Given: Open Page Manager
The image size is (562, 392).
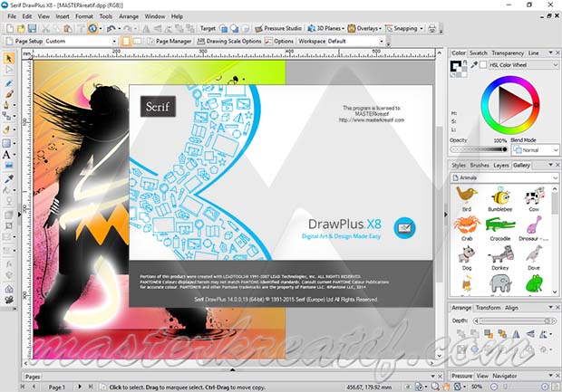Looking at the screenshot, I should [x=170, y=41].
